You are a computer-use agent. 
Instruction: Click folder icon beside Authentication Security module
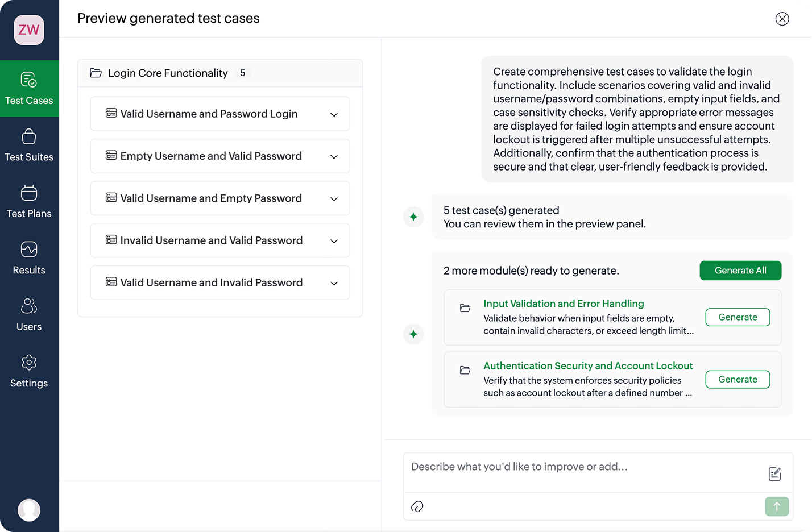465,370
